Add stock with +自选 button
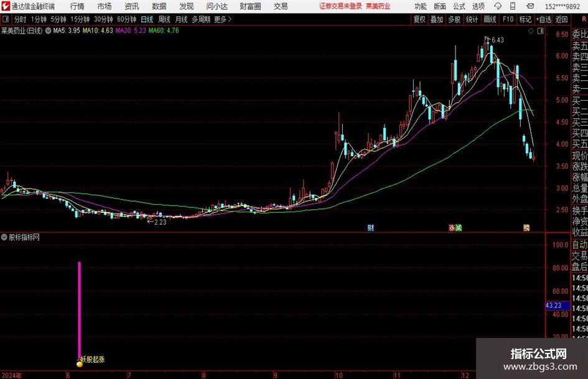This screenshot has width=588, height=379. pos(544,19)
